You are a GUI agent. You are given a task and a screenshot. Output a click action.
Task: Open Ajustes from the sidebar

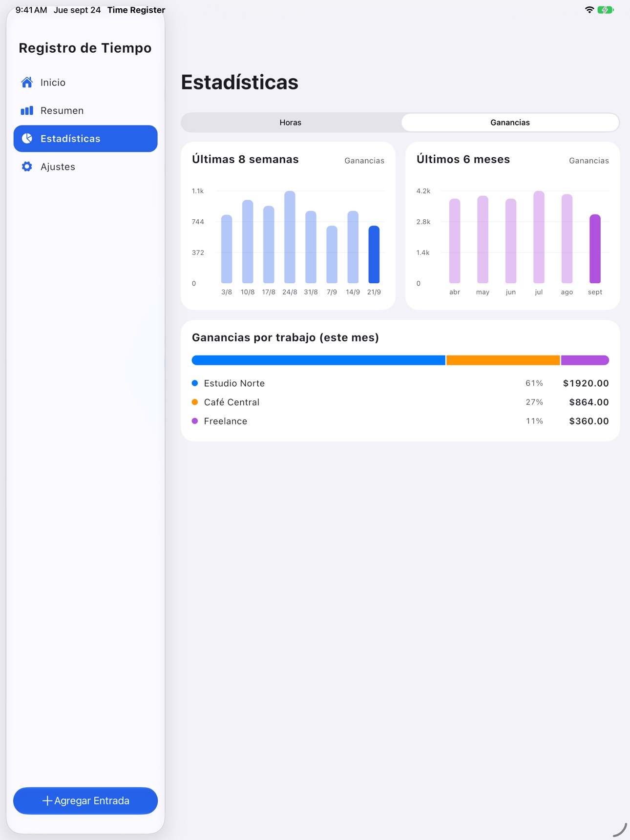tap(85, 167)
